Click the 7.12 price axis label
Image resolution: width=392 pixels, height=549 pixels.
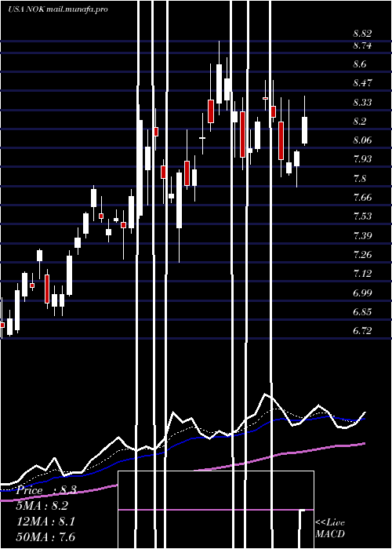point(362,274)
